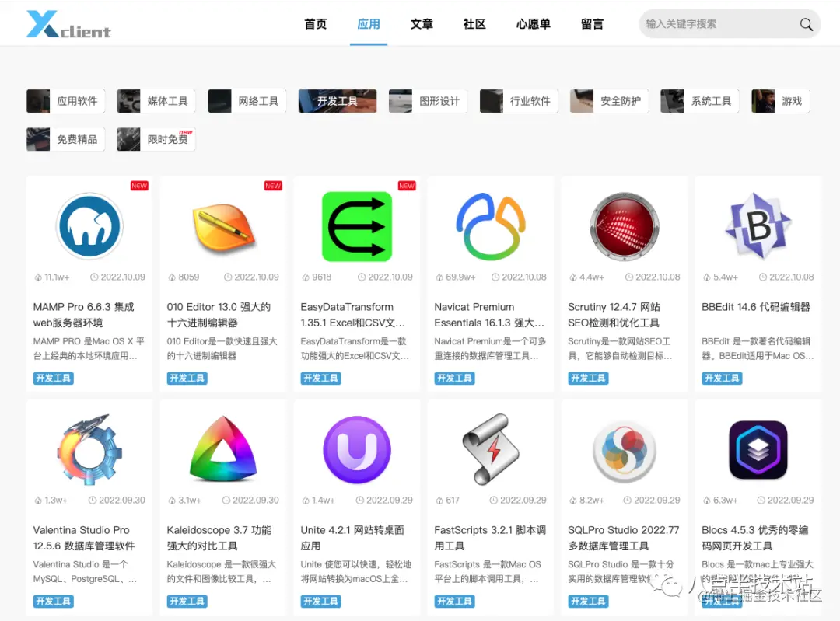
Task: Click 开发工具 tag under EasyDataTransform
Action: click(x=321, y=378)
